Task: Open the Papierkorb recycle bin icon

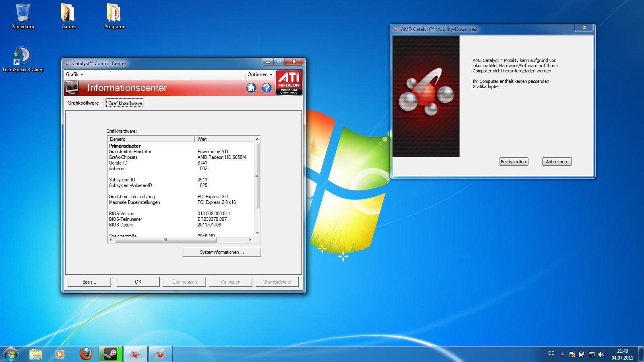Action: click(x=23, y=16)
